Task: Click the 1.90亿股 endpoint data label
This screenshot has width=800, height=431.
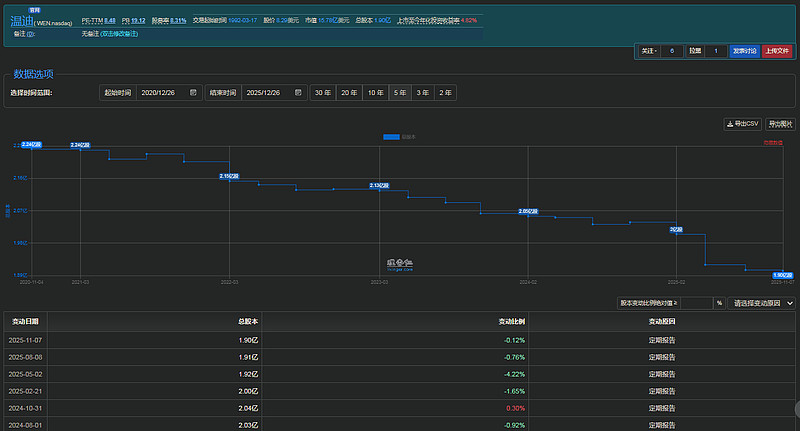Action: (x=784, y=274)
